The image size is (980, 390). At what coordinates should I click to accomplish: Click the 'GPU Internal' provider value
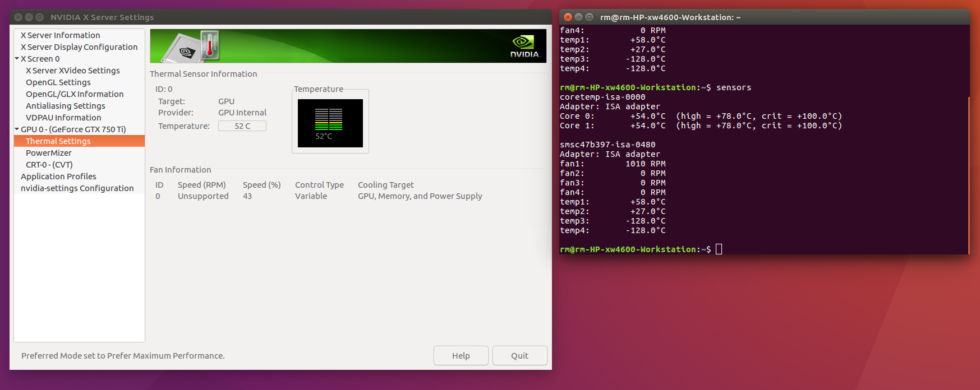point(242,113)
